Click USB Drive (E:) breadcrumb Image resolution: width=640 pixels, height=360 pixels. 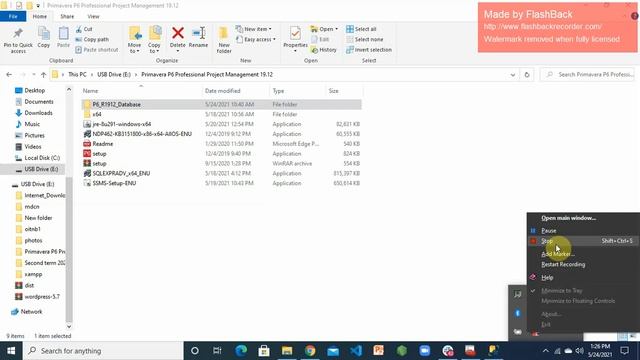114,75
